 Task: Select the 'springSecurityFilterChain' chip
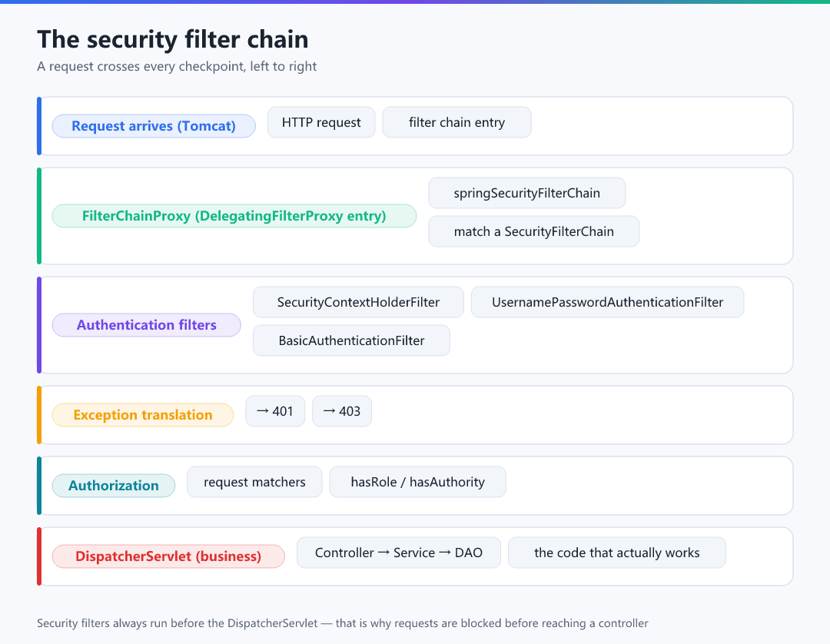(x=526, y=193)
